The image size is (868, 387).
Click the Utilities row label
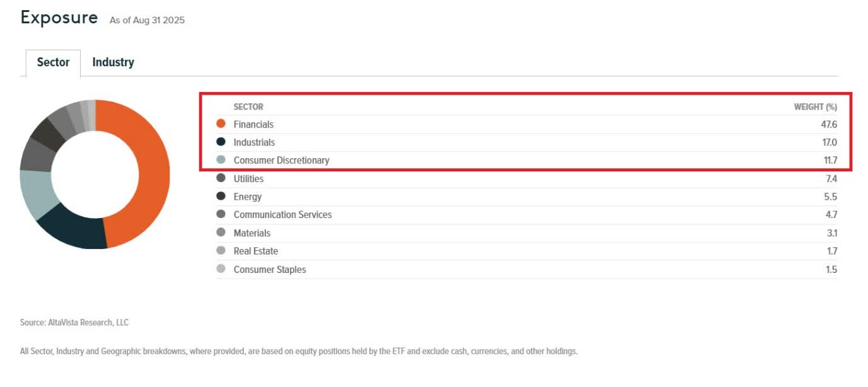(248, 179)
